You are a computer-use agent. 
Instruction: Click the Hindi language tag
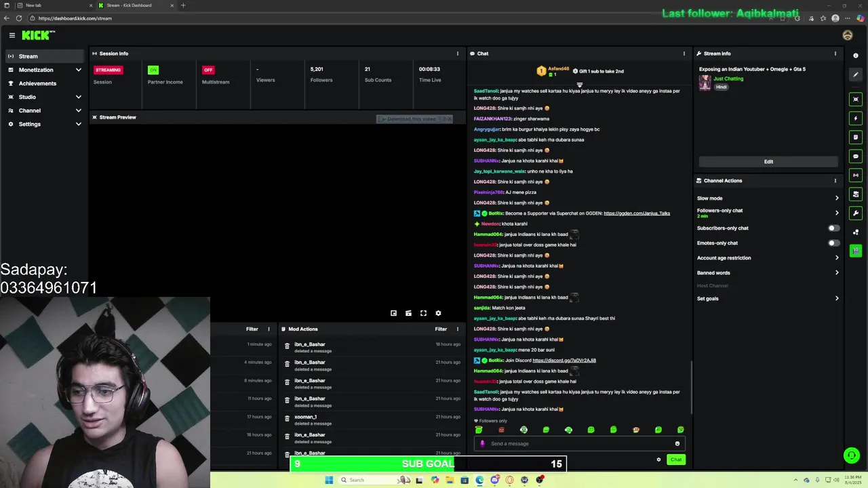[722, 87]
